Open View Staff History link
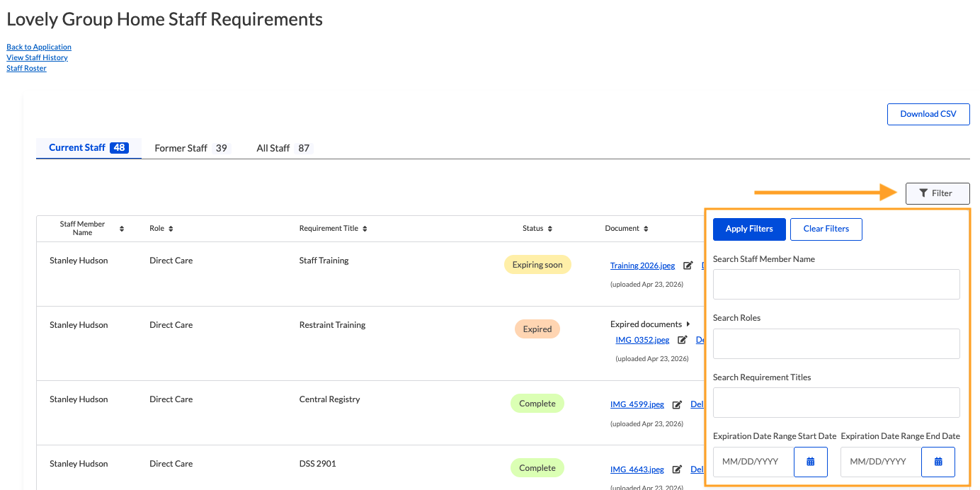 (x=37, y=57)
